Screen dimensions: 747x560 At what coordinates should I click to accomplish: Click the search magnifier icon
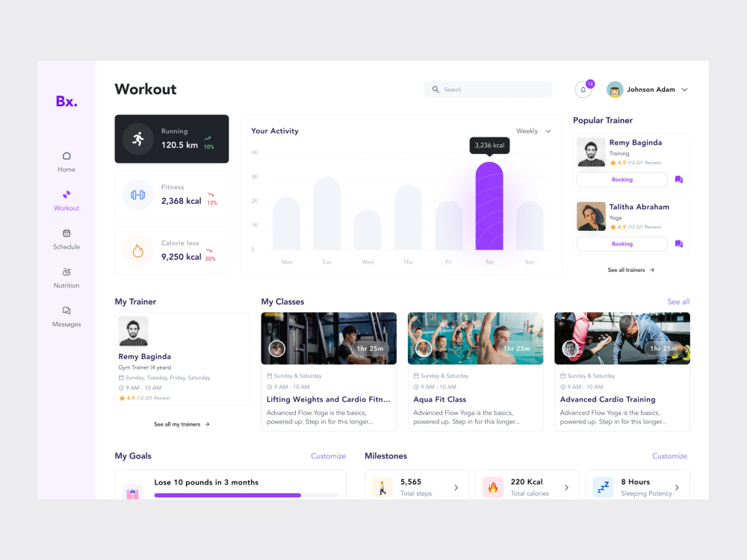[436, 89]
